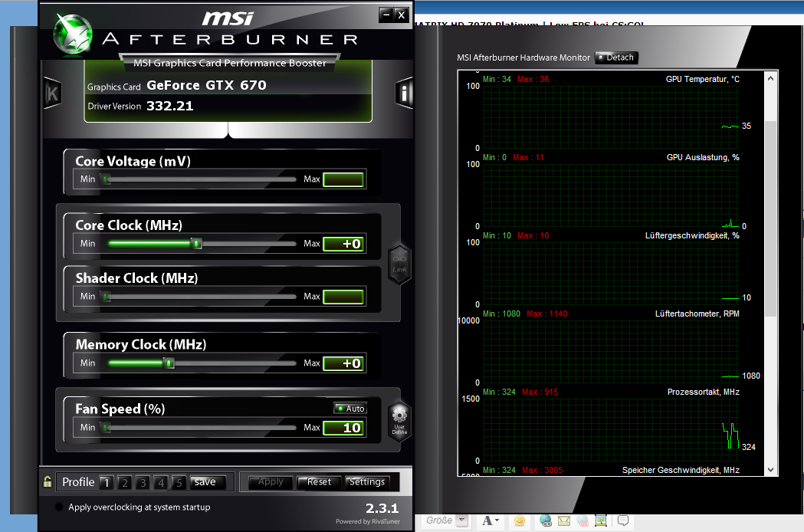
Task: Click the remove link globe icon
Action: coord(582,521)
